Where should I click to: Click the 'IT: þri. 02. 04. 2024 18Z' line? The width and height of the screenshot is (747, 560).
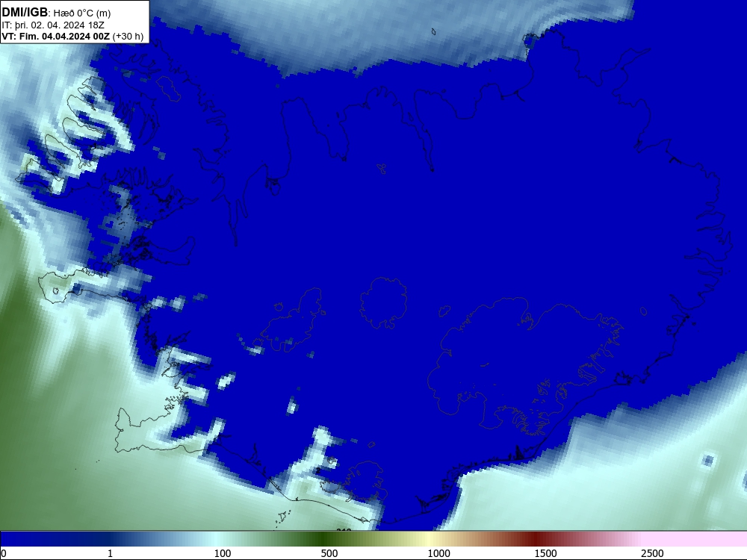tap(53, 25)
